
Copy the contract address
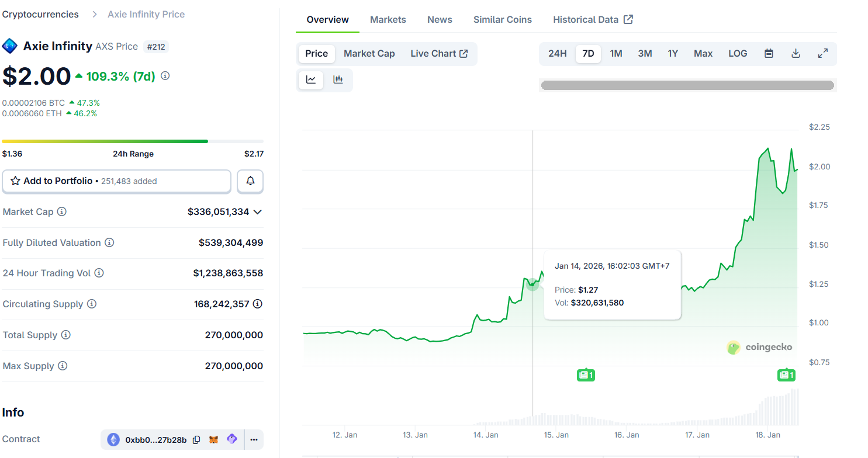click(196, 440)
